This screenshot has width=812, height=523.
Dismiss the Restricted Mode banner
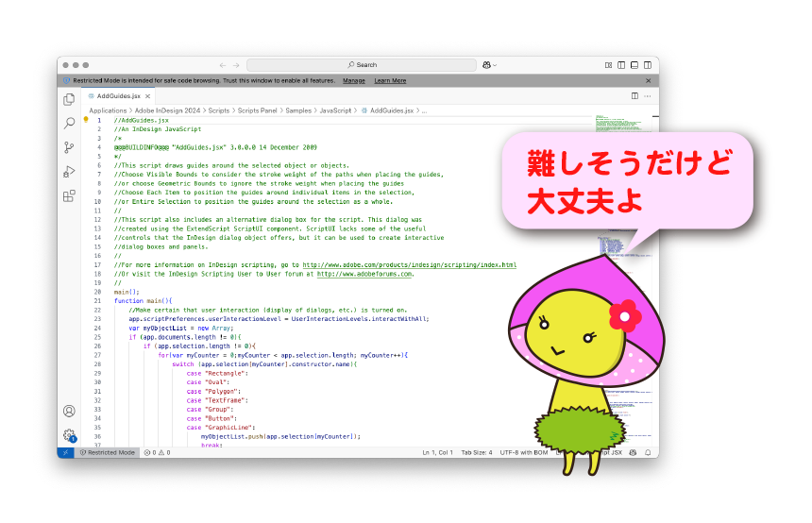point(649,81)
